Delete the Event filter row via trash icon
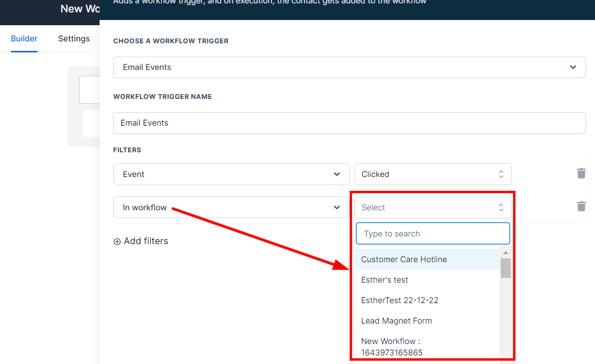595x364 pixels. (x=581, y=173)
